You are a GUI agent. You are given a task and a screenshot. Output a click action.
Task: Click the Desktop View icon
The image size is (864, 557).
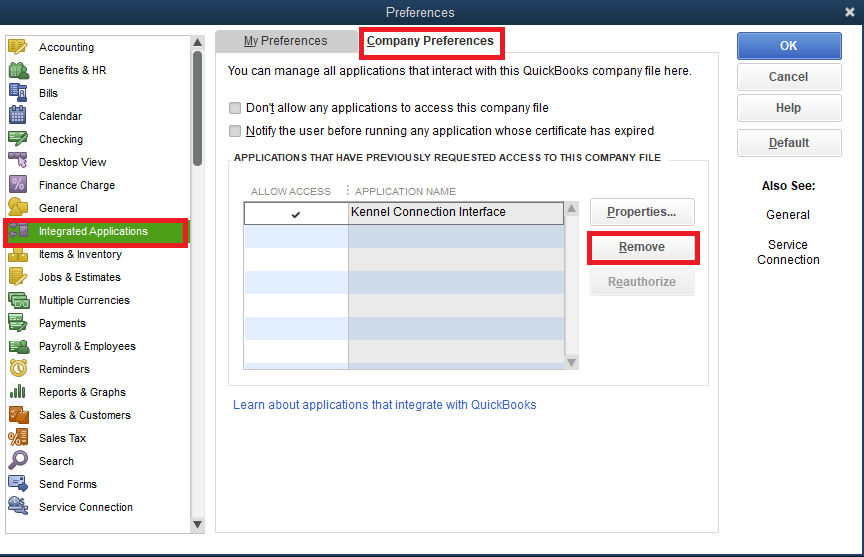coord(18,161)
